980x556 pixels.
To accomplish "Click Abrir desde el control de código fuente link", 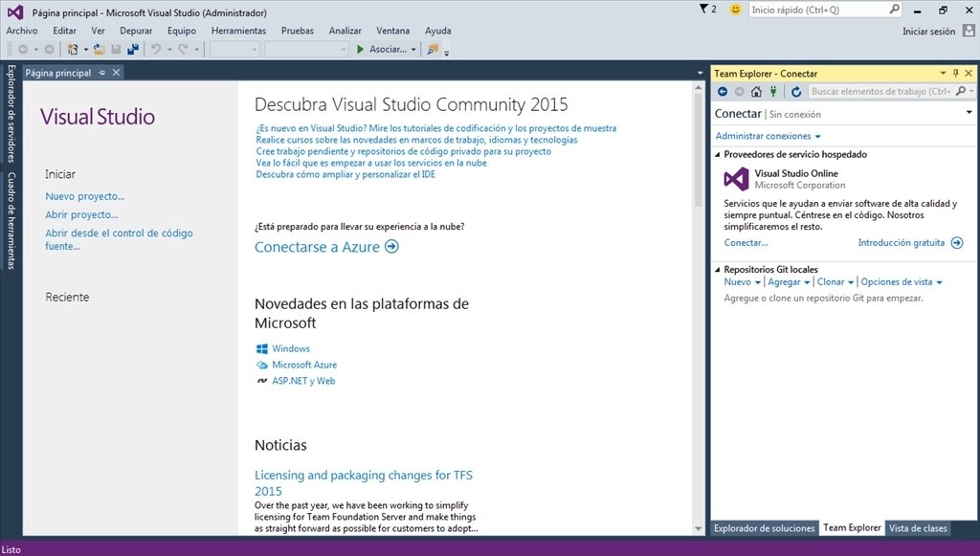I will [x=119, y=239].
